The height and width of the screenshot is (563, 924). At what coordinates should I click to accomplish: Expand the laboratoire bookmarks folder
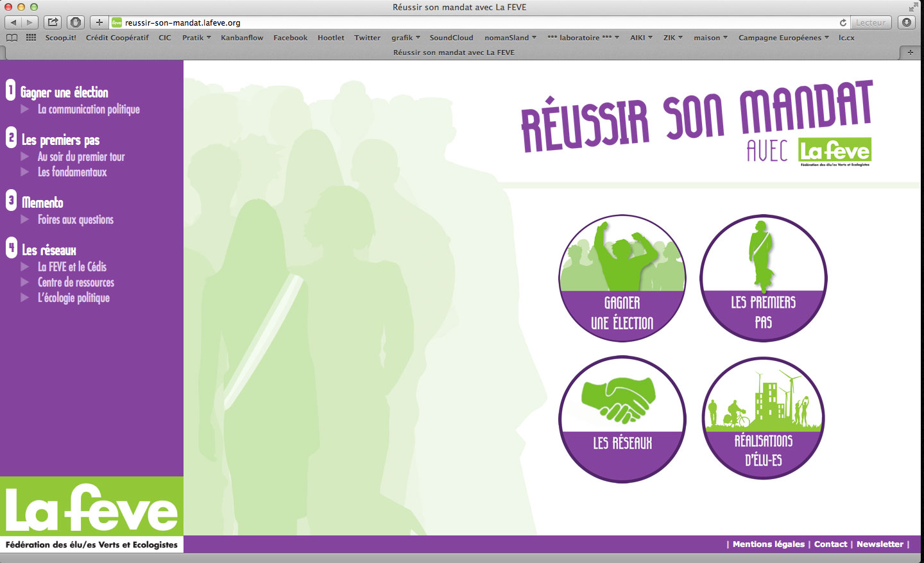583,38
